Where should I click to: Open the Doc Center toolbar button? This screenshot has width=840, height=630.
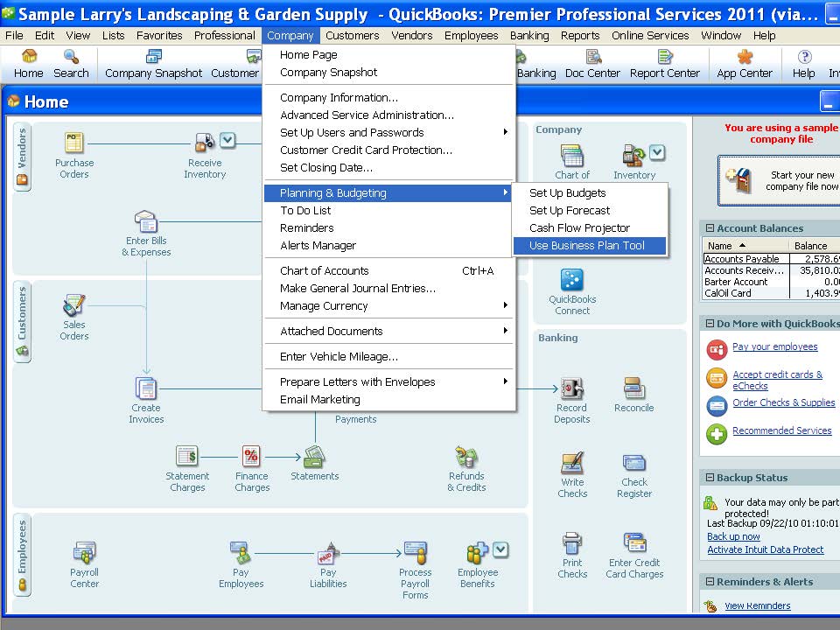pos(592,64)
